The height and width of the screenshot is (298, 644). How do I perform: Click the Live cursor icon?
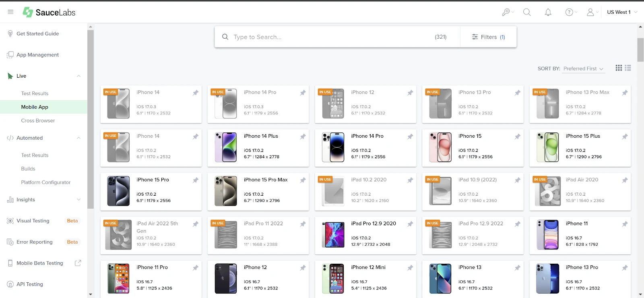(x=10, y=76)
